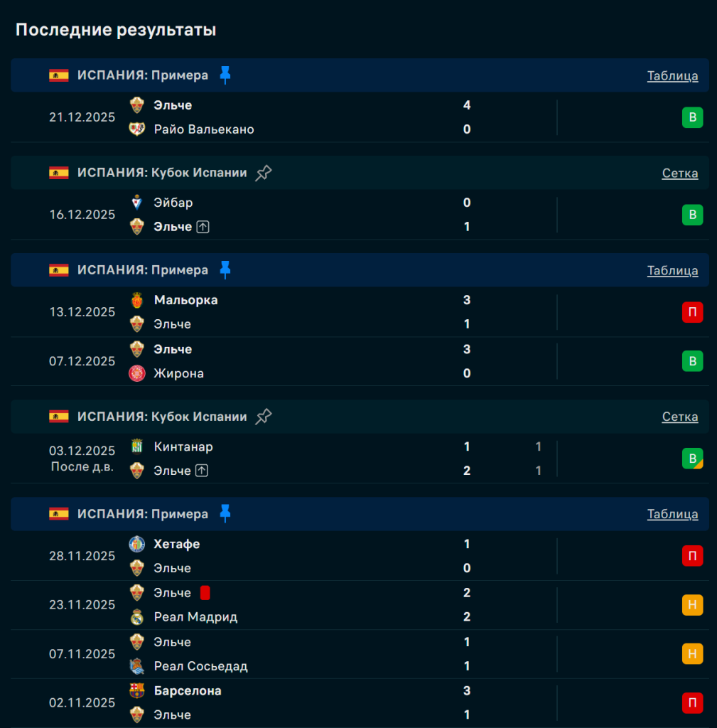
Task: Click the Кинтанар team logo
Action: 137,446
